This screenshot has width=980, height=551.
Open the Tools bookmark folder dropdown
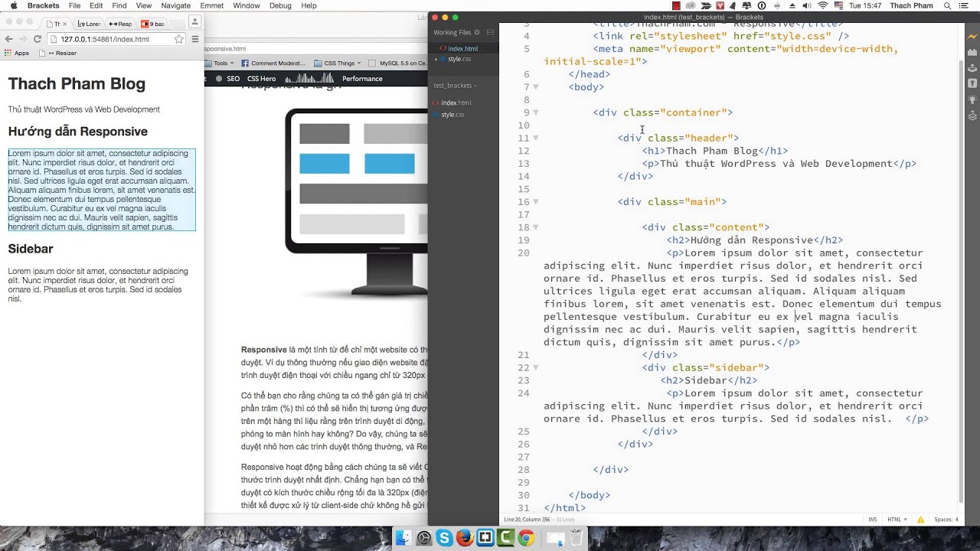[220, 64]
